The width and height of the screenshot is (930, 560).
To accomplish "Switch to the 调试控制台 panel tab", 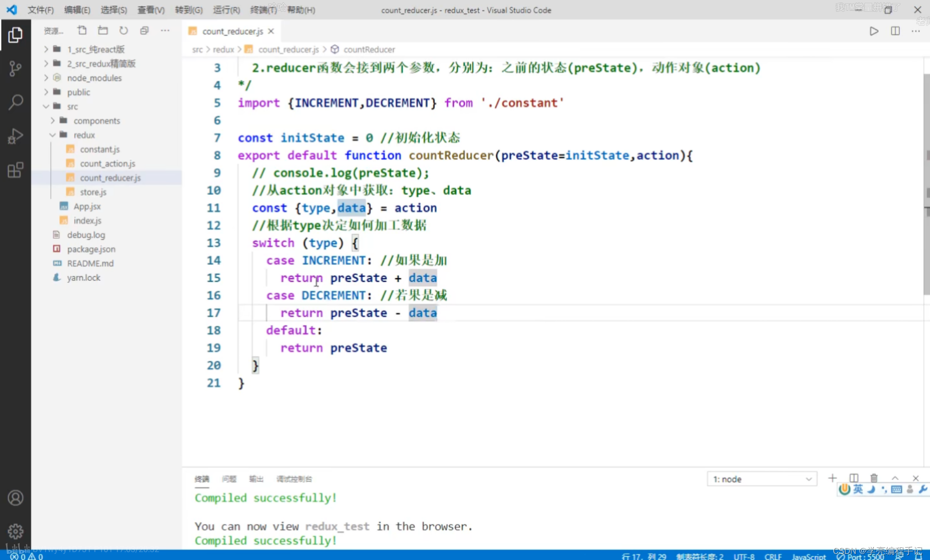I will coord(294,479).
